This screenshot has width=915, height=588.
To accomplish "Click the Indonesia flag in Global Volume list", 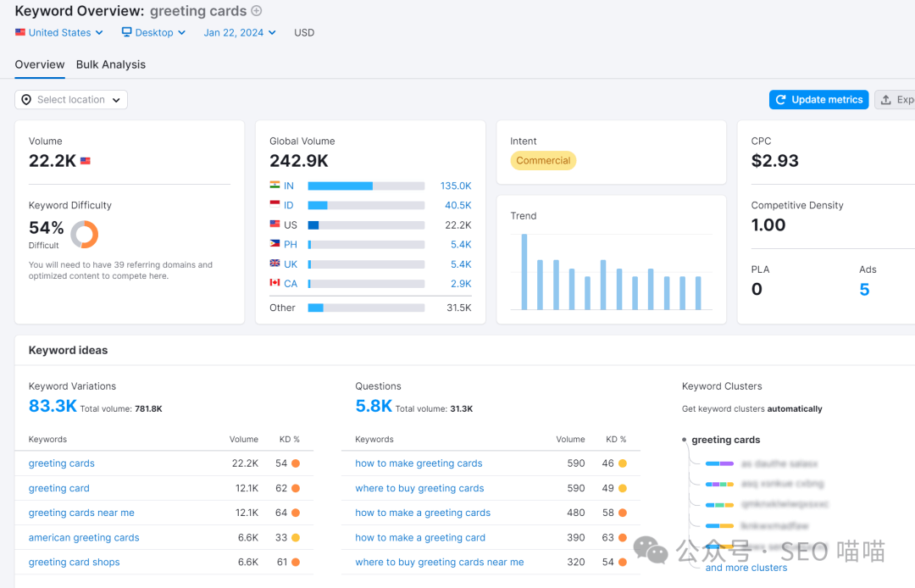I will (274, 204).
